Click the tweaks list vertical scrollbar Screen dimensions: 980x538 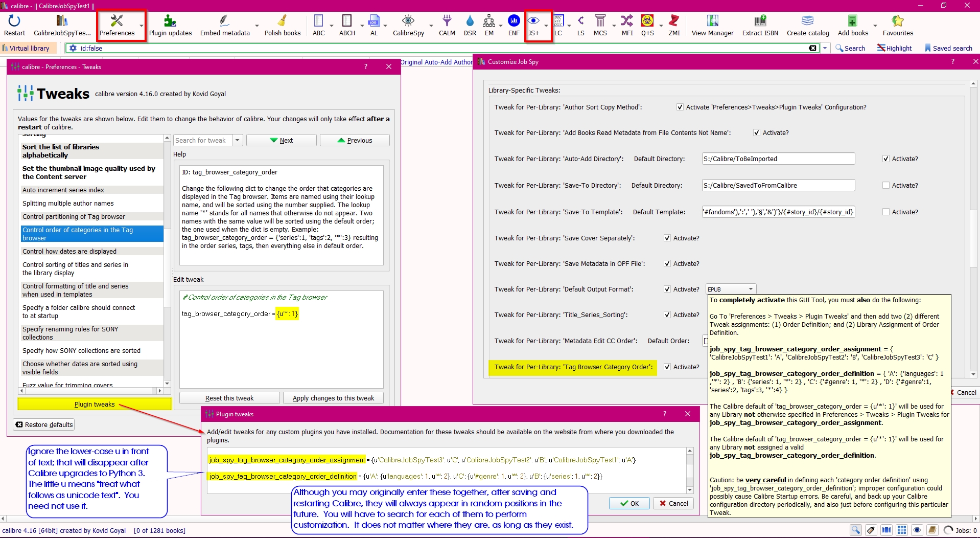tap(167, 261)
